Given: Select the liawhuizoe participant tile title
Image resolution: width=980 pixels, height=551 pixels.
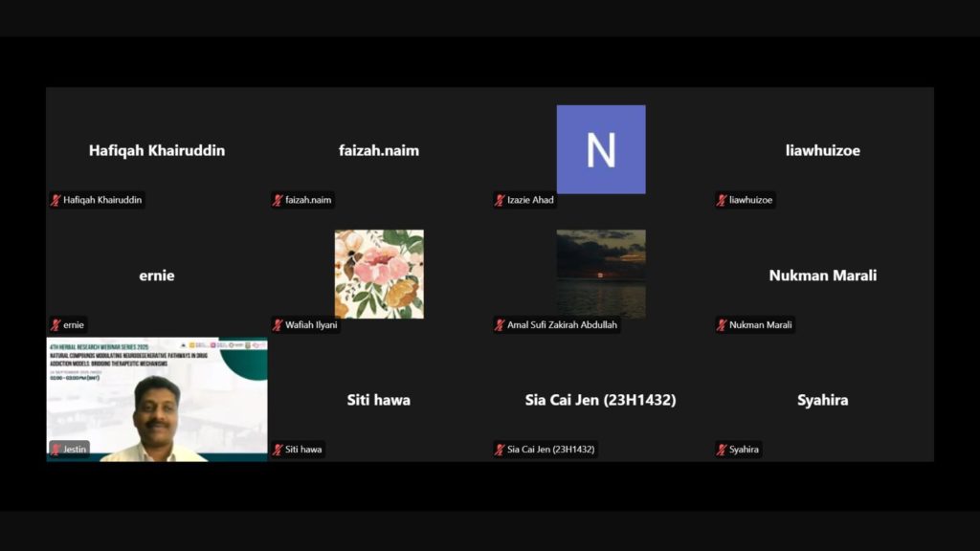Looking at the screenshot, I should (x=823, y=150).
